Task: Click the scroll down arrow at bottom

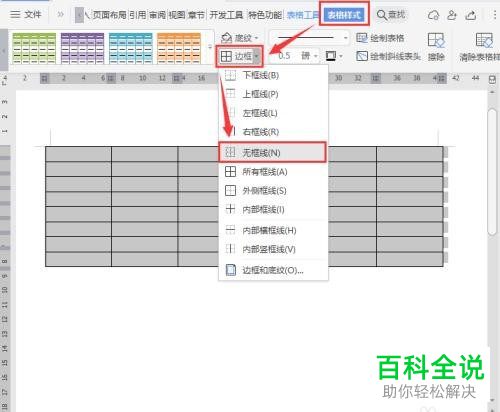Action: click(x=492, y=400)
